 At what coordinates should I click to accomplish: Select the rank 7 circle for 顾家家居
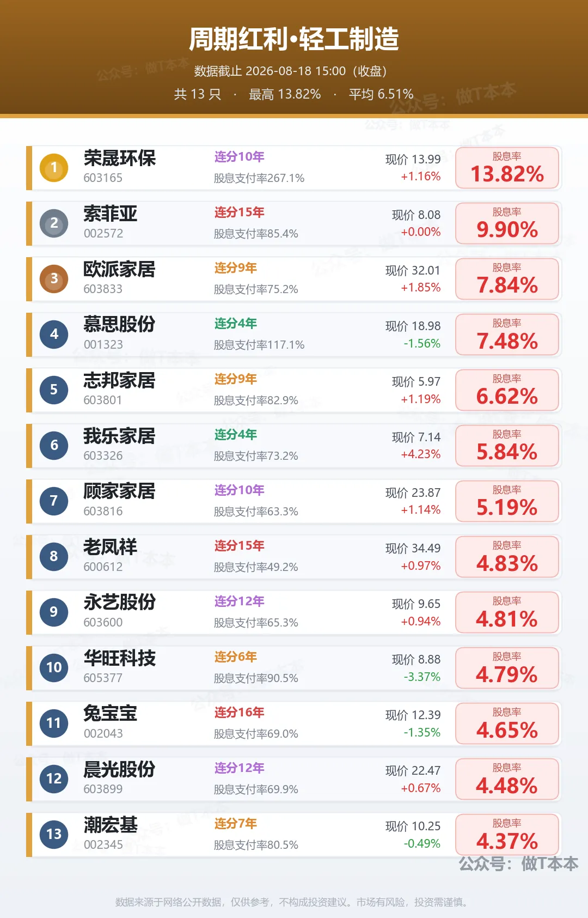(x=54, y=501)
